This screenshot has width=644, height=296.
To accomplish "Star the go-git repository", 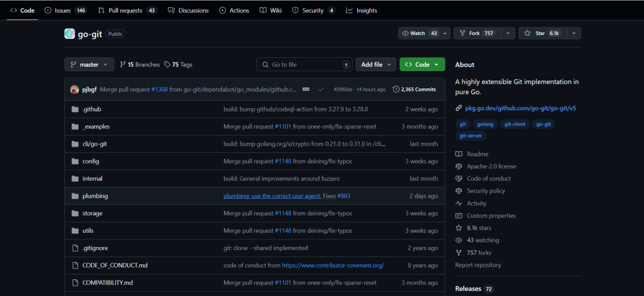I will coord(543,33).
